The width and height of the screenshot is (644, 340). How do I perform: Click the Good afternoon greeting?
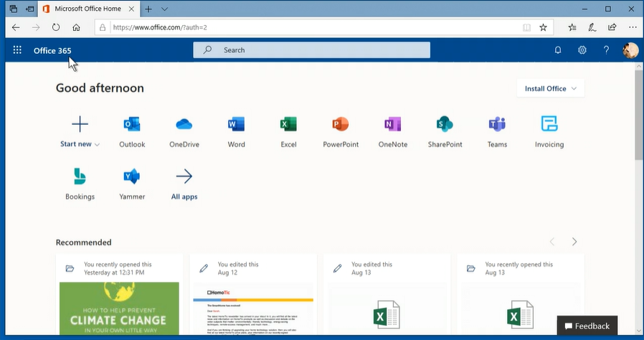click(x=100, y=88)
